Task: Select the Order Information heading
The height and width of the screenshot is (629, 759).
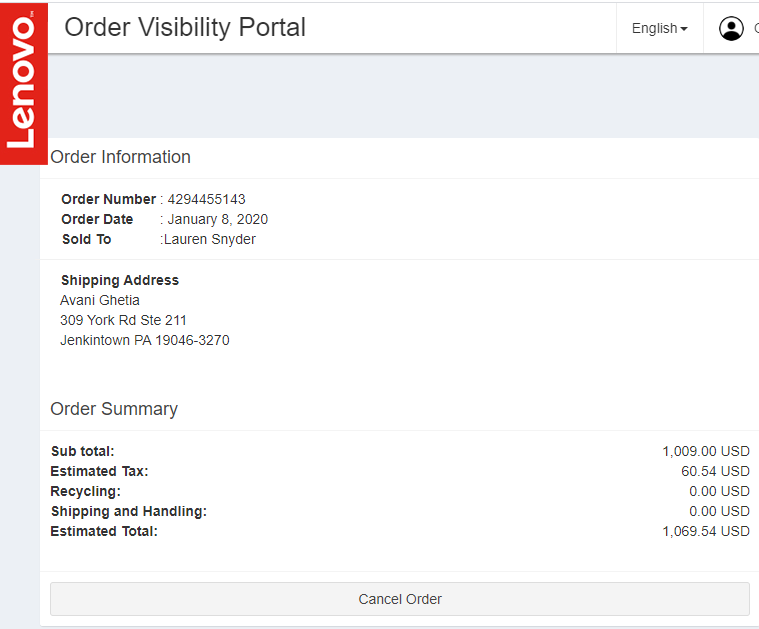Action: 120,157
